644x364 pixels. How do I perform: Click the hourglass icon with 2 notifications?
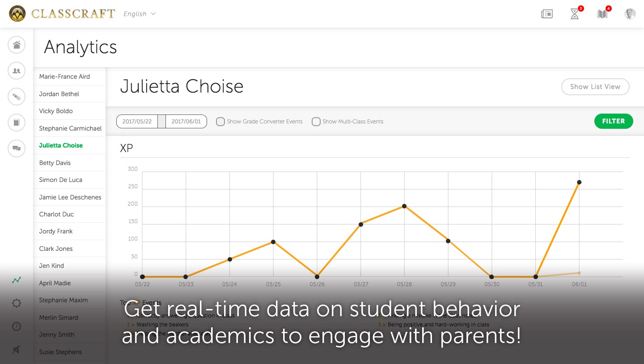(x=575, y=14)
